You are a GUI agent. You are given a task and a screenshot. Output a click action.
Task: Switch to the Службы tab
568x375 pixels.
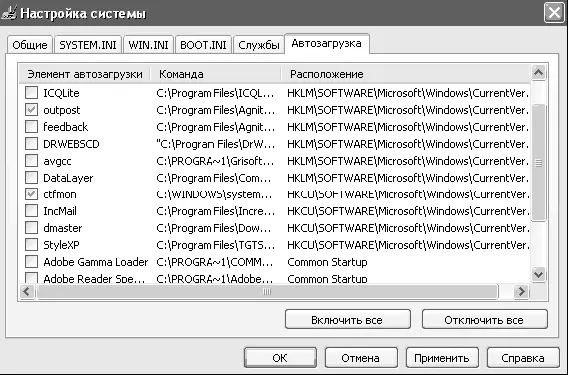[x=259, y=45]
